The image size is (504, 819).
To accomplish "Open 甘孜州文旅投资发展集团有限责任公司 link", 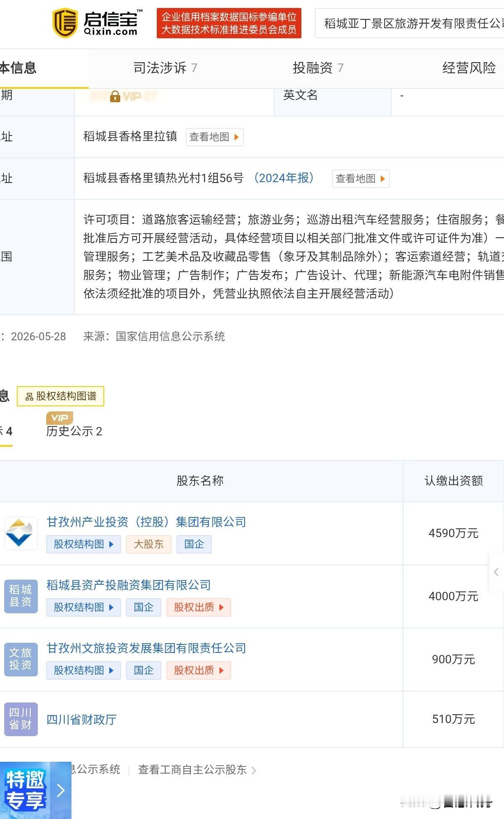I will pos(146,648).
